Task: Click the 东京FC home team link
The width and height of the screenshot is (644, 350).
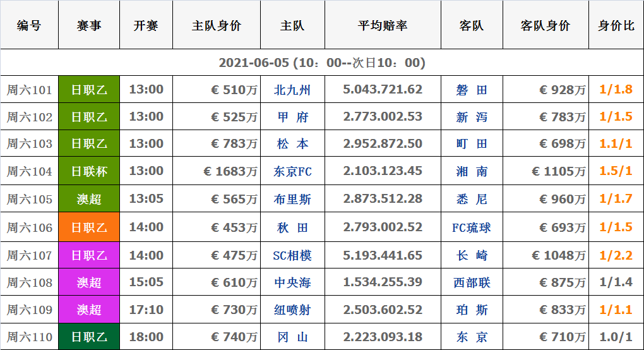Action: tap(292, 171)
